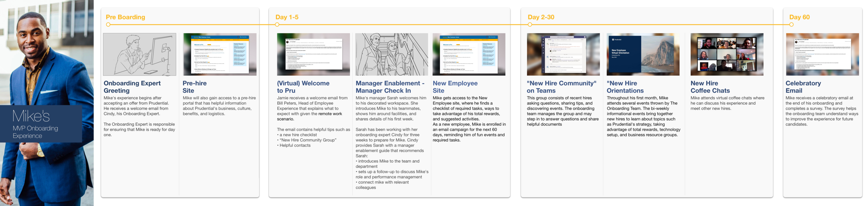The height and width of the screenshot is (206, 868).
Task: Open the Onboarding Expert Greeting sketch thumbnail
Action: (x=140, y=54)
